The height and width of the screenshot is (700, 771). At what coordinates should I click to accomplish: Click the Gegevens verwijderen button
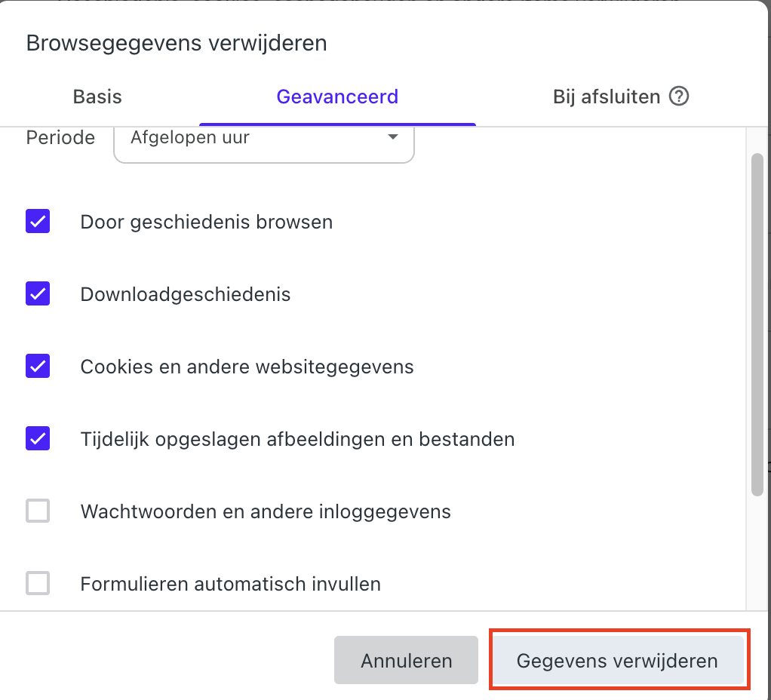[618, 660]
